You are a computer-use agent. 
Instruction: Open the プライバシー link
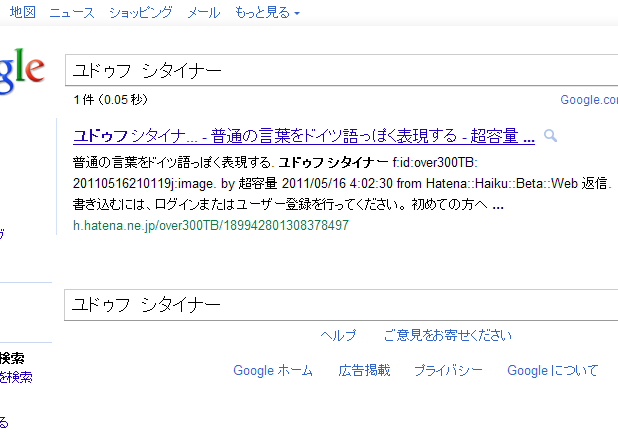coord(449,371)
